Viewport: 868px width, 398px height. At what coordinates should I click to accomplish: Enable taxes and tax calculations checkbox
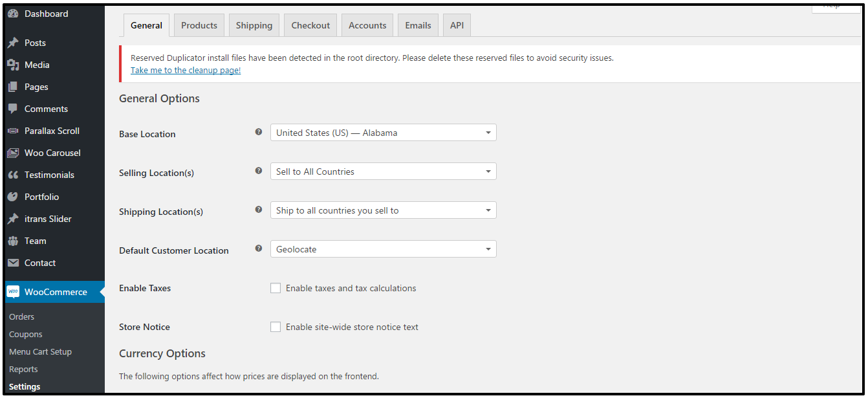point(276,288)
